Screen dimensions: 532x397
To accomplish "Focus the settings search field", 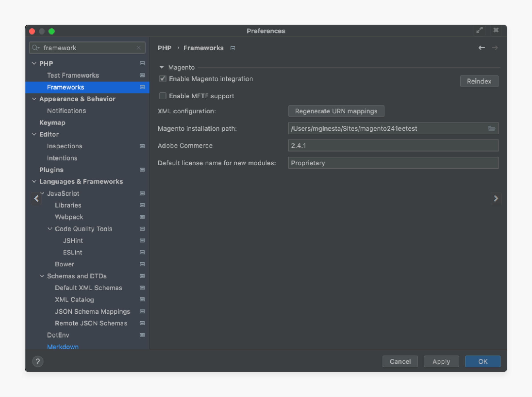I will click(x=87, y=48).
